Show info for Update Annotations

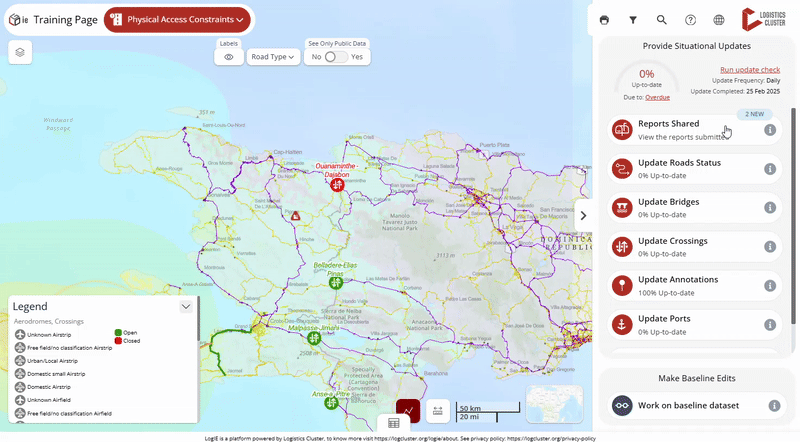click(x=770, y=286)
